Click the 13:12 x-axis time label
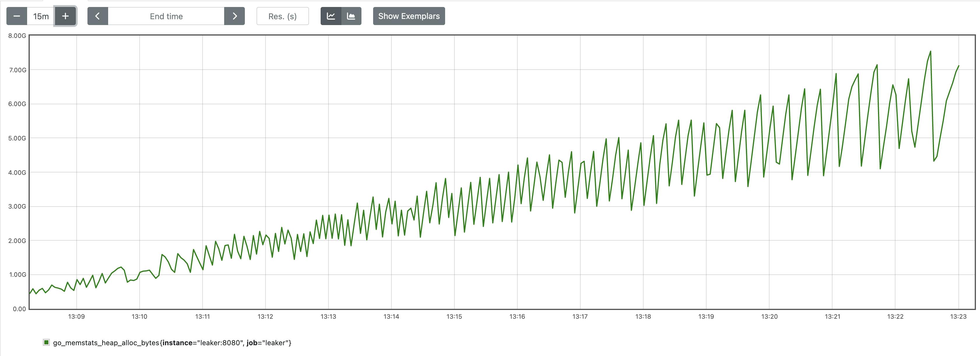The image size is (980, 356). click(x=266, y=316)
